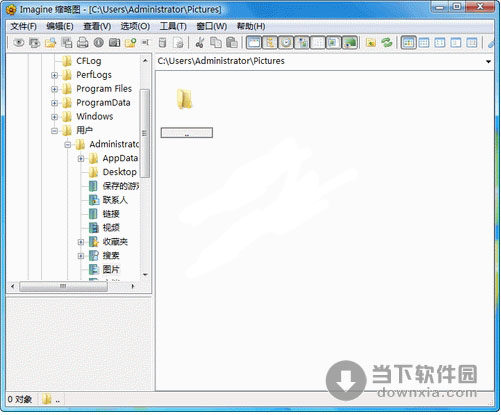This screenshot has height=415, width=501.
Task: Click the path field C:\Users\Administrator\Pictures
Action: click(221, 61)
